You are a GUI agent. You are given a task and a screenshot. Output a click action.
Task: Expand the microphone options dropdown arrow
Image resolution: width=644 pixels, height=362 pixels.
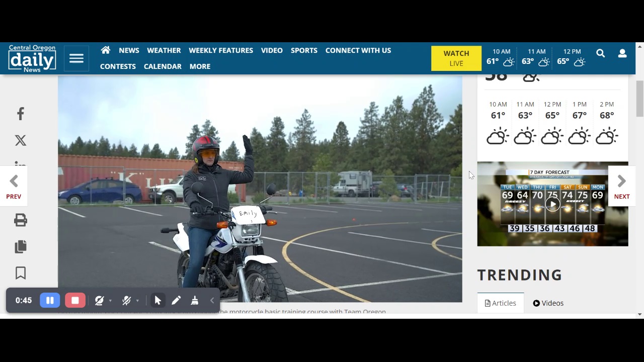pyautogui.click(x=137, y=301)
